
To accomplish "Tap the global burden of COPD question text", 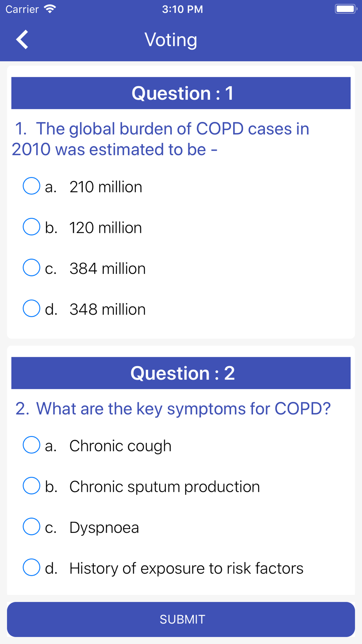I will pyautogui.click(x=161, y=139).
